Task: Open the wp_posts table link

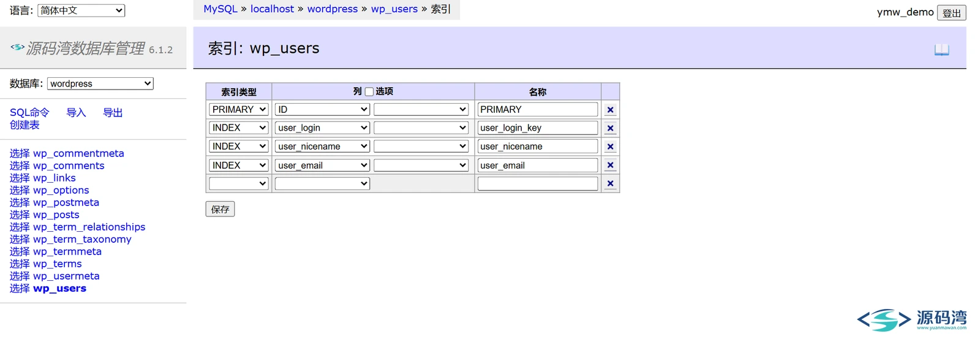Action: (56, 215)
